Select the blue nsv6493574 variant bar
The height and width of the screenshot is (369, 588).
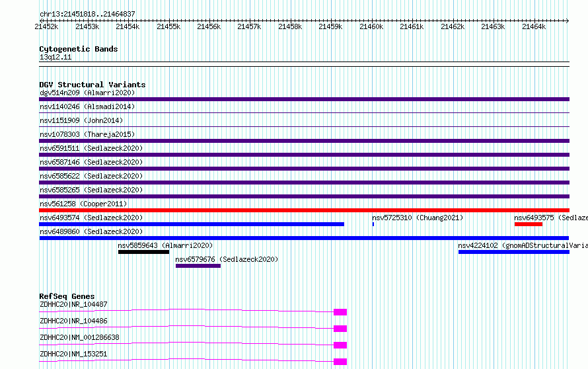(x=192, y=224)
